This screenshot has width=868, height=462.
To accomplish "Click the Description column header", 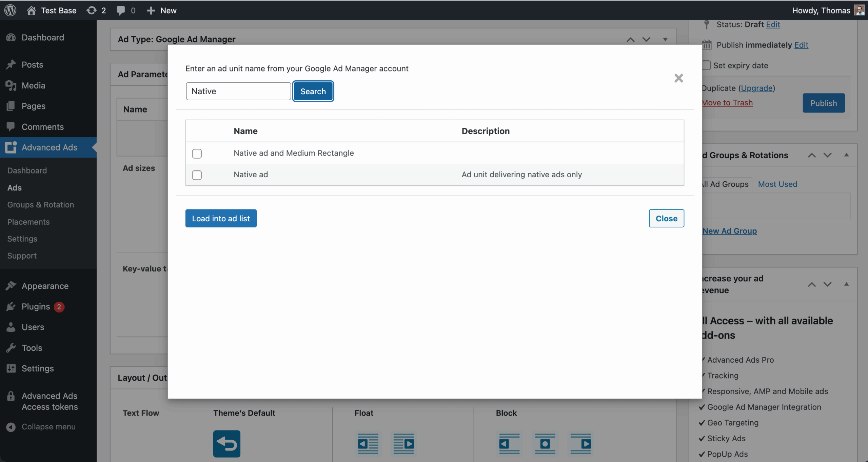I will 486,131.
